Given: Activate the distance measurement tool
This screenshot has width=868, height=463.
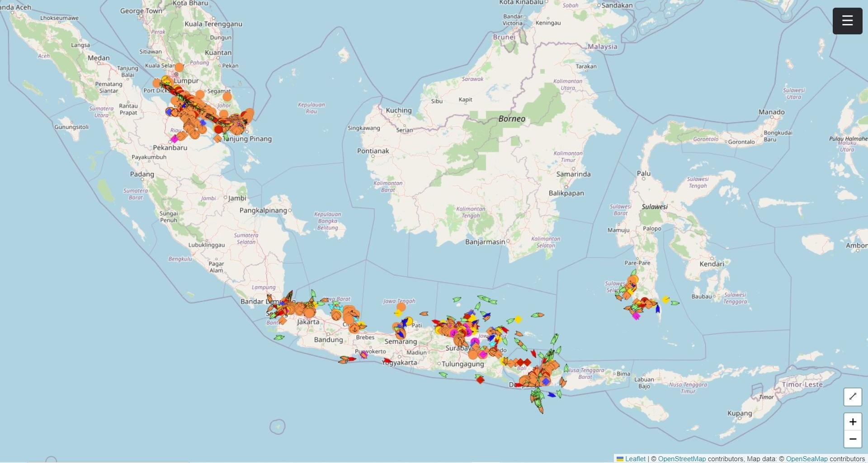Looking at the screenshot, I should pos(854,397).
